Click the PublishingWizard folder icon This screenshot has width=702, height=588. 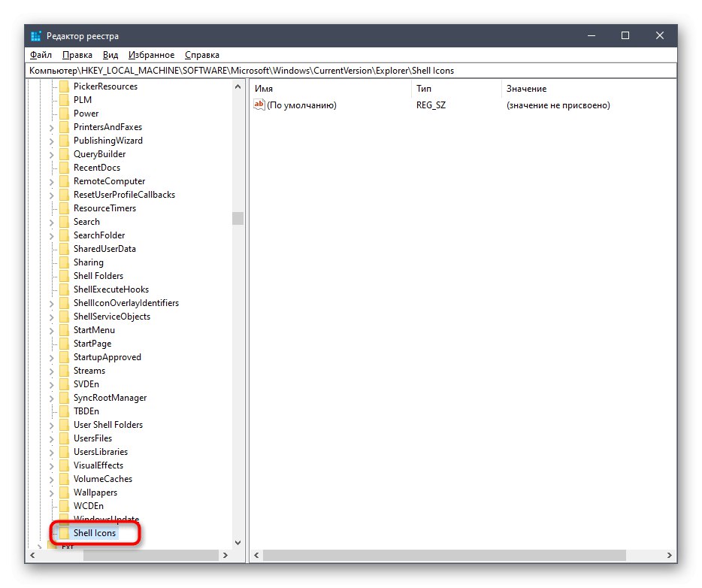point(64,140)
